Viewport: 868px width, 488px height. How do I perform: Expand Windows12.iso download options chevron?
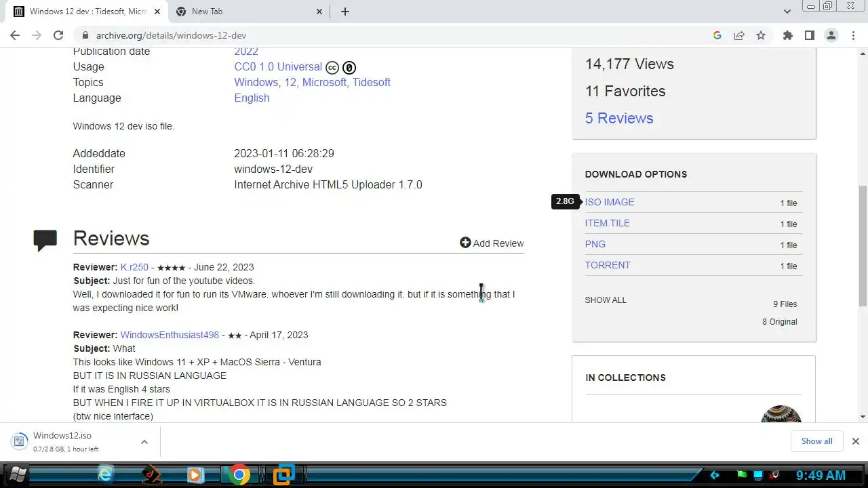[144, 442]
